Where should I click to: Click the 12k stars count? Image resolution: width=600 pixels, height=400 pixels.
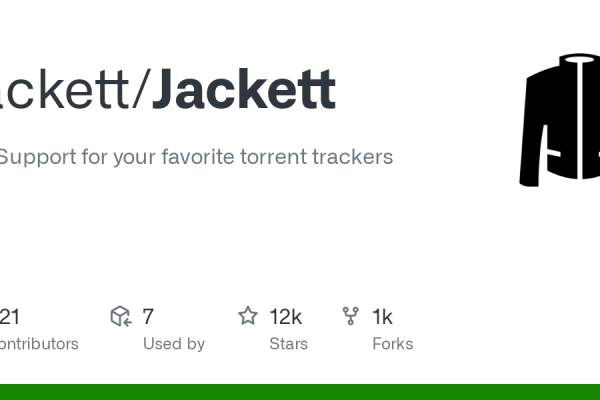pos(286,317)
